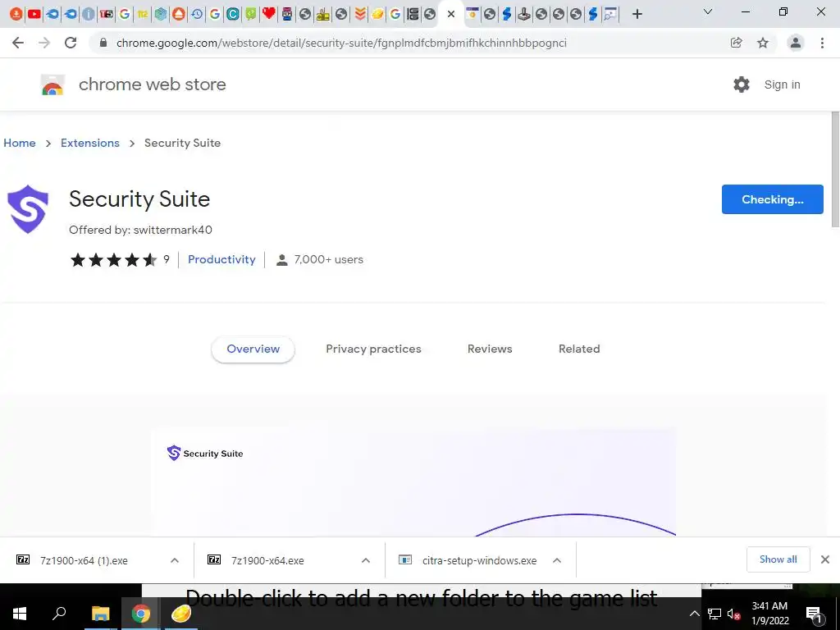Open the Windows notification center
840x630 pixels.
coord(814,614)
